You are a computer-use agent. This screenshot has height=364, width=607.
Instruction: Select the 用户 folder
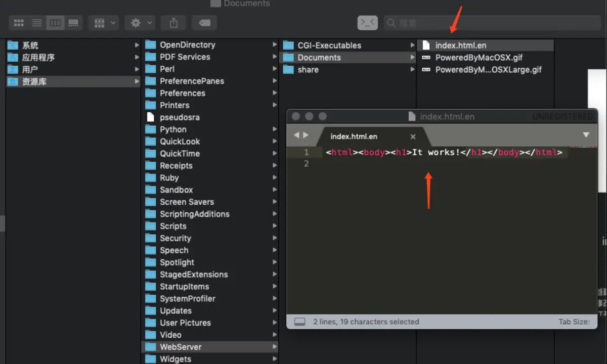coord(73,70)
